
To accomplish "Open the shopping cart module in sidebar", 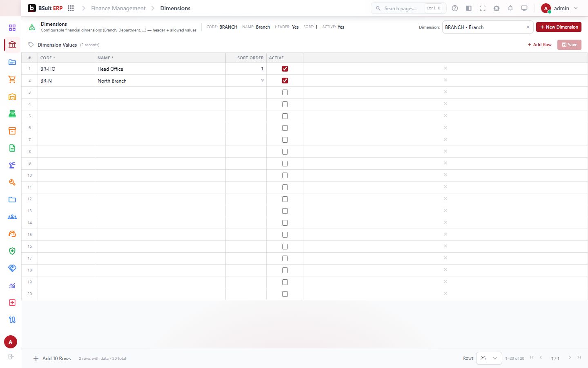I will (x=12, y=79).
